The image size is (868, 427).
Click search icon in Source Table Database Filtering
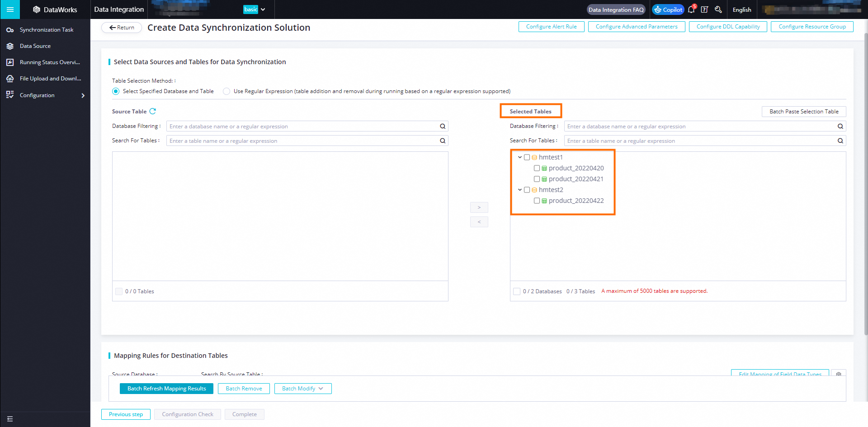443,127
